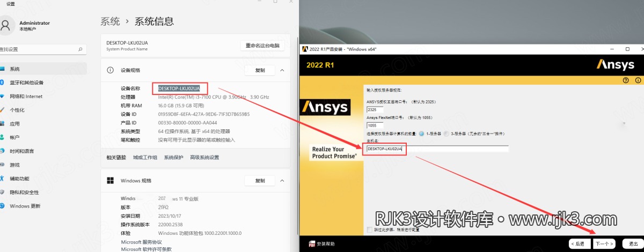The image size is (644, 252).
Task: Collapse the Windows 规格 section chevron
Action: pyautogui.click(x=282, y=180)
